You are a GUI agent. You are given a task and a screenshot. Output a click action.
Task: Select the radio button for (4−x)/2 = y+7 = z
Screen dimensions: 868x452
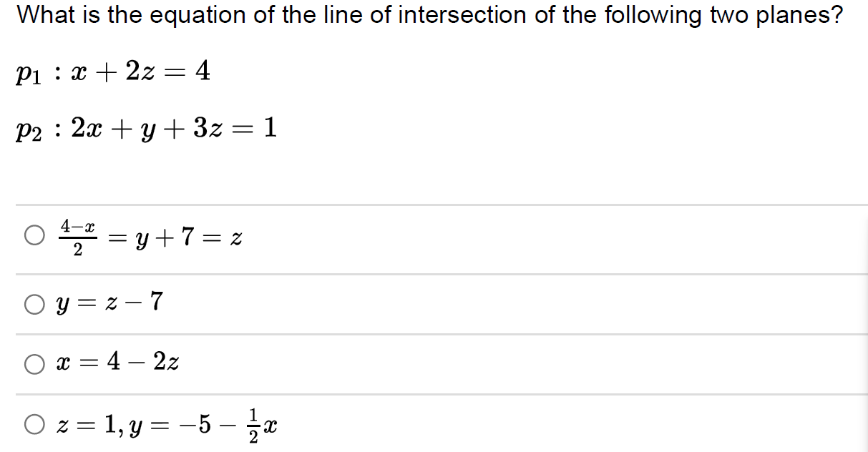(34, 235)
